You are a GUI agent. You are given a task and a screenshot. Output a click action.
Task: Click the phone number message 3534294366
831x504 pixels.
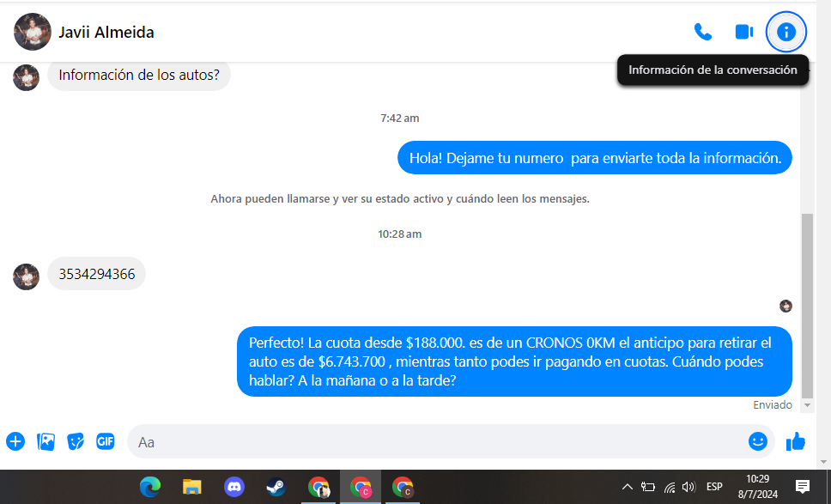(96, 274)
